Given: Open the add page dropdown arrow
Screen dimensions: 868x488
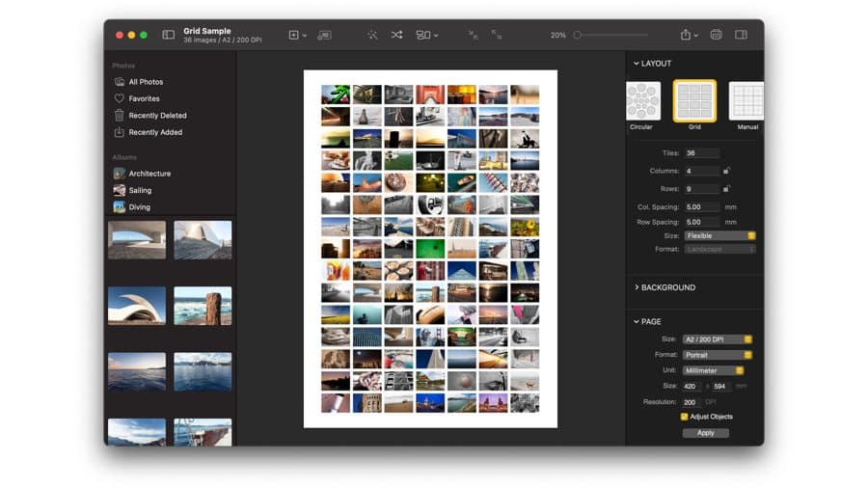Looking at the screenshot, I should pyautogui.click(x=305, y=36).
